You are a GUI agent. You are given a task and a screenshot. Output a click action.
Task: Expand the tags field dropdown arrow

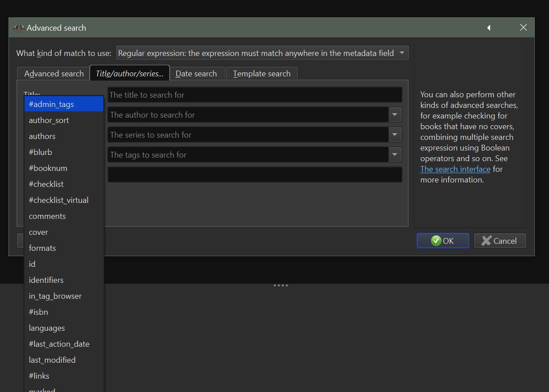click(395, 155)
